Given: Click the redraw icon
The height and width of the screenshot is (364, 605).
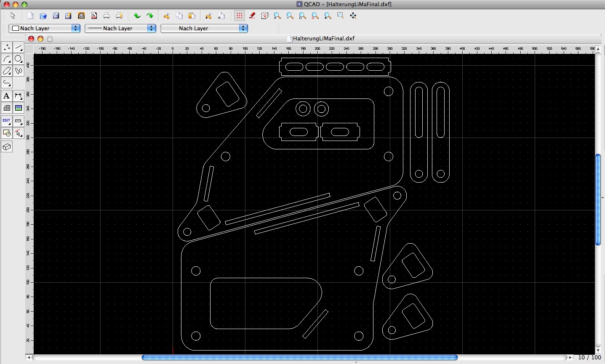Looking at the screenshot, I should point(265,16).
